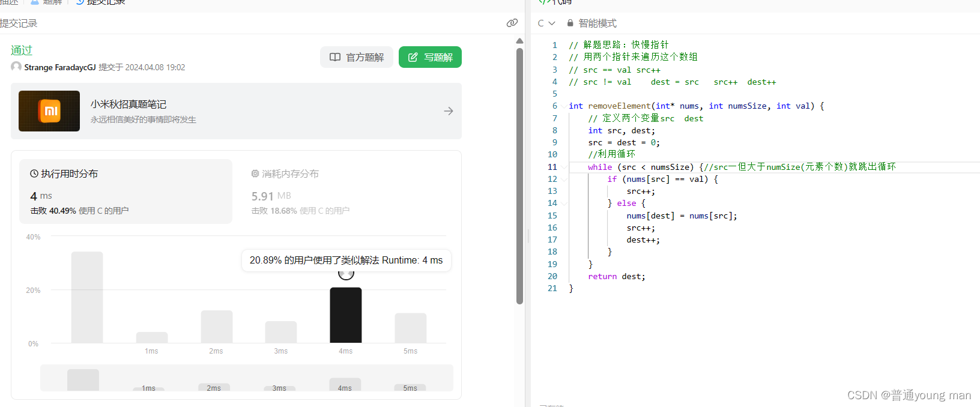Switch to 题解 tab
980x407 pixels.
(x=47, y=2)
